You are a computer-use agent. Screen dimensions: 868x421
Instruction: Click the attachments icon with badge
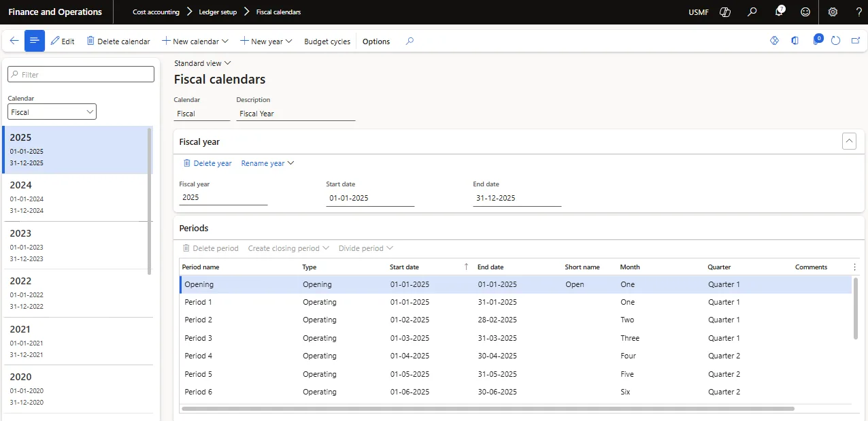(x=817, y=41)
